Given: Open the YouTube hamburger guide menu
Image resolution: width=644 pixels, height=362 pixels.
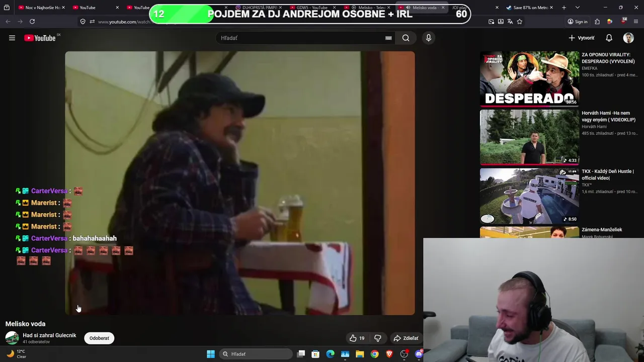Looking at the screenshot, I should pyautogui.click(x=12, y=38).
